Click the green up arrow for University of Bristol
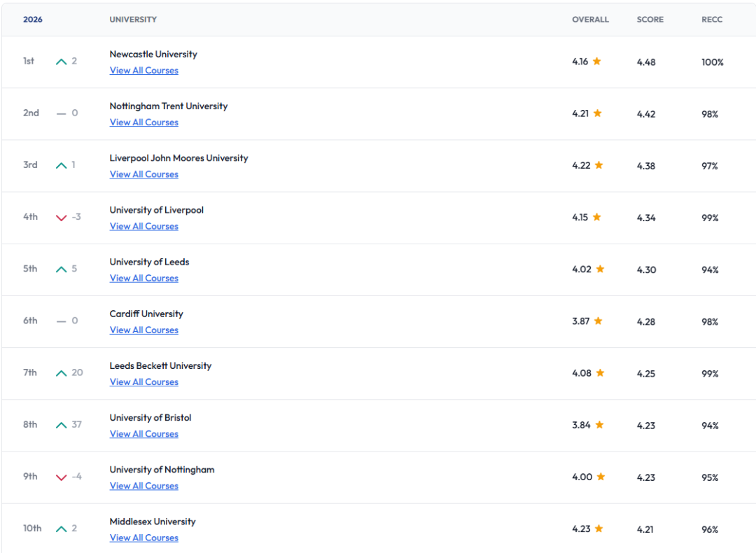 pos(61,425)
